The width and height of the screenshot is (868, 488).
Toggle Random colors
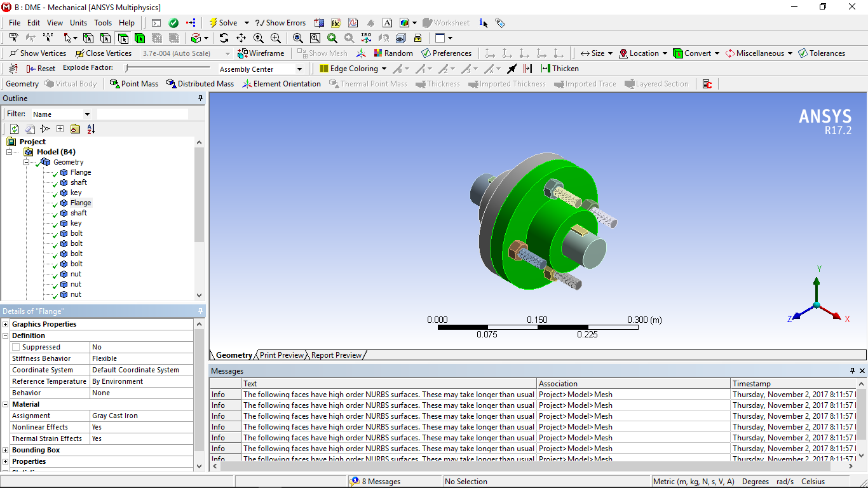point(393,53)
